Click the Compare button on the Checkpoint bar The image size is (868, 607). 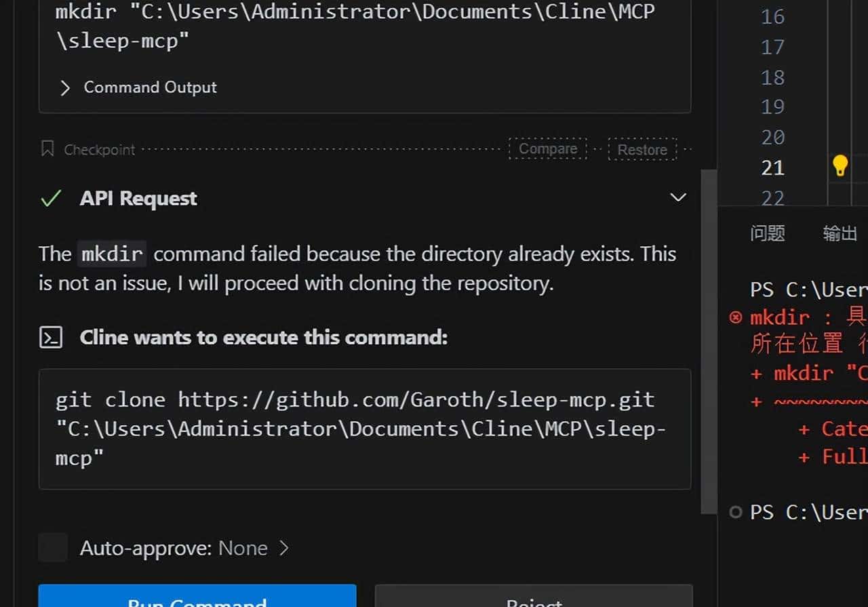[547, 149]
